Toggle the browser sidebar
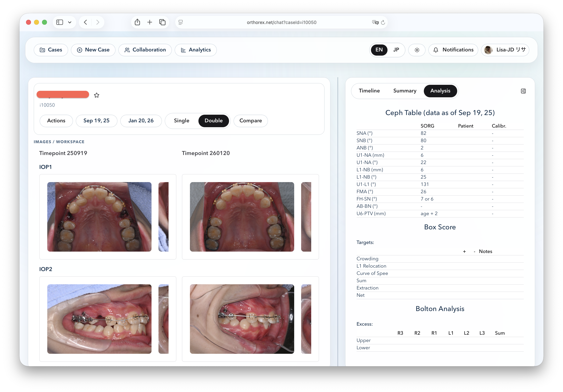 pyautogui.click(x=60, y=22)
